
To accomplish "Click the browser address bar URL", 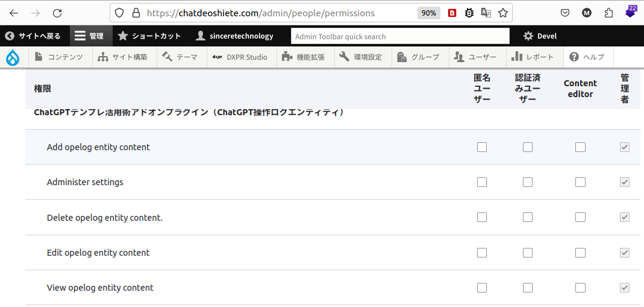I will click(260, 13).
